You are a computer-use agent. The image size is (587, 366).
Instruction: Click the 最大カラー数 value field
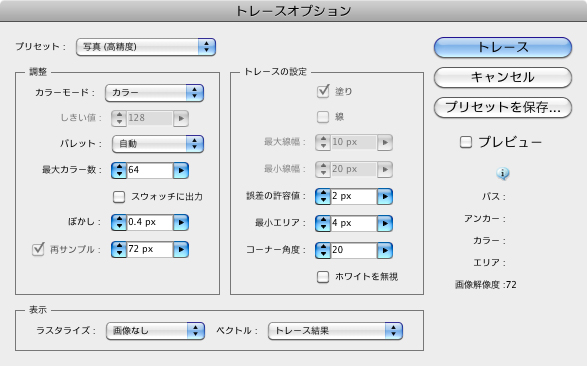pos(150,170)
